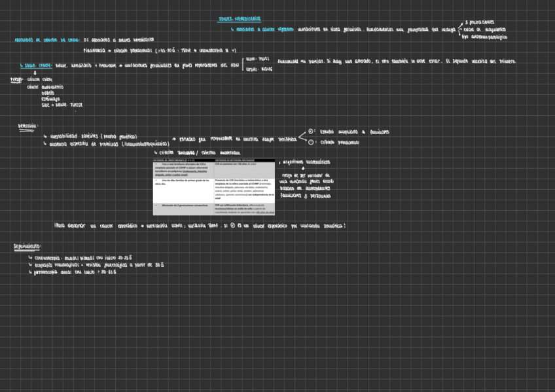Screen dimensions: 555x392
Task: Click the blue Sdme. Lynch heading
Action: coord(35,64)
